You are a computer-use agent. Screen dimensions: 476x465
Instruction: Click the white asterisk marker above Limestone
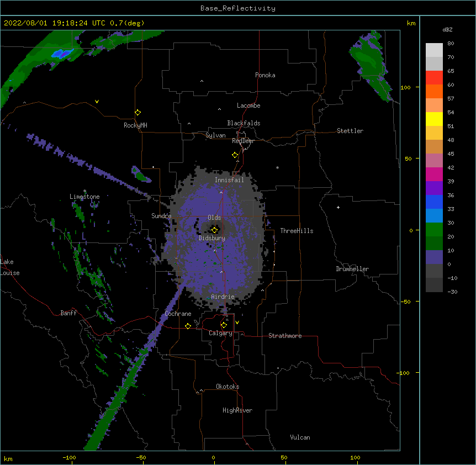[x=84, y=191]
